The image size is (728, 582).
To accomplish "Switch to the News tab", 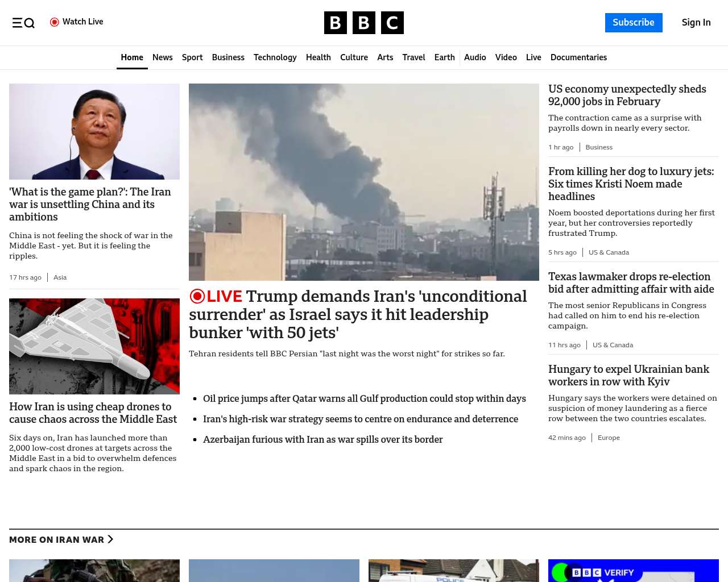I will pyautogui.click(x=162, y=57).
